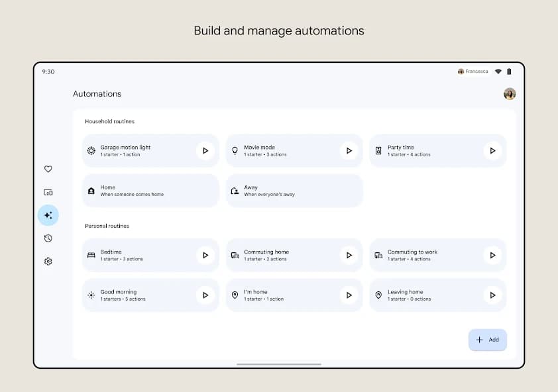Run the I'm home routine
Viewport: 558px width, 392px height.
(349, 295)
